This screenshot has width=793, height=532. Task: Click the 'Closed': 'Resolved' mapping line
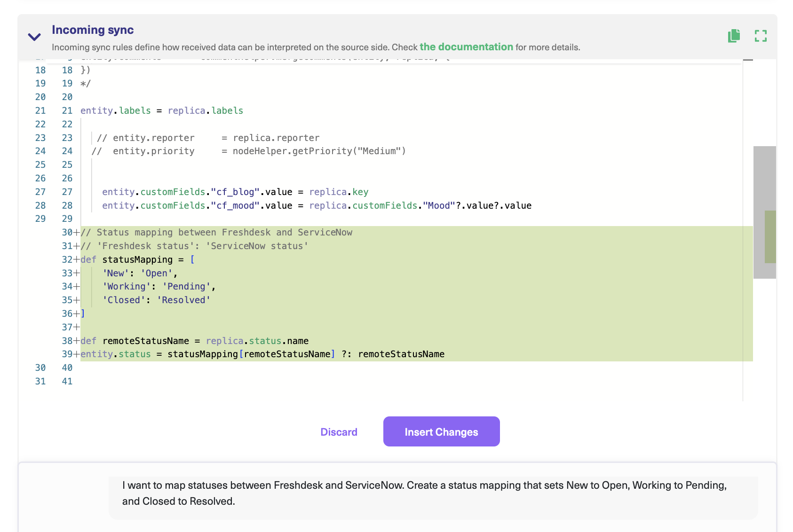(156, 300)
